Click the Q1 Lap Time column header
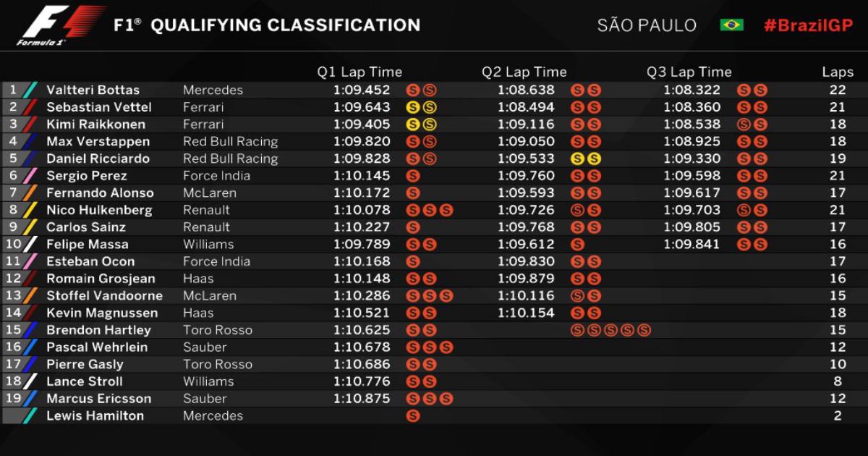 click(x=359, y=72)
